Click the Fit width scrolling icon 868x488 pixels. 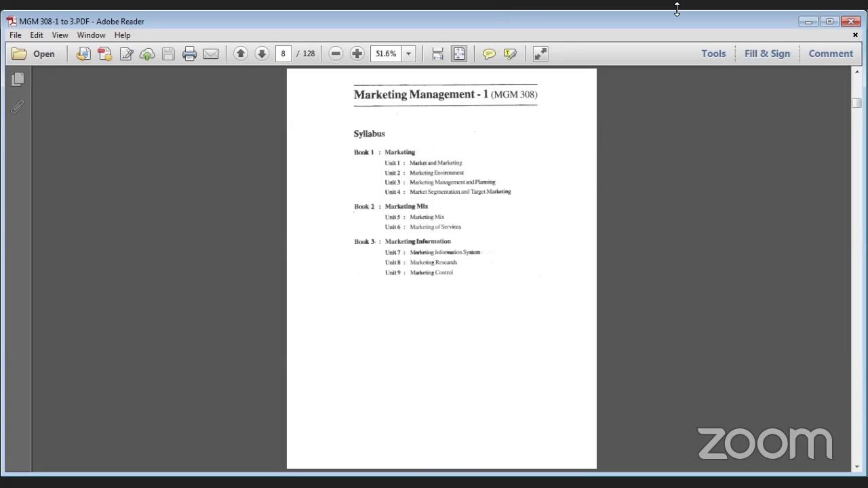437,54
